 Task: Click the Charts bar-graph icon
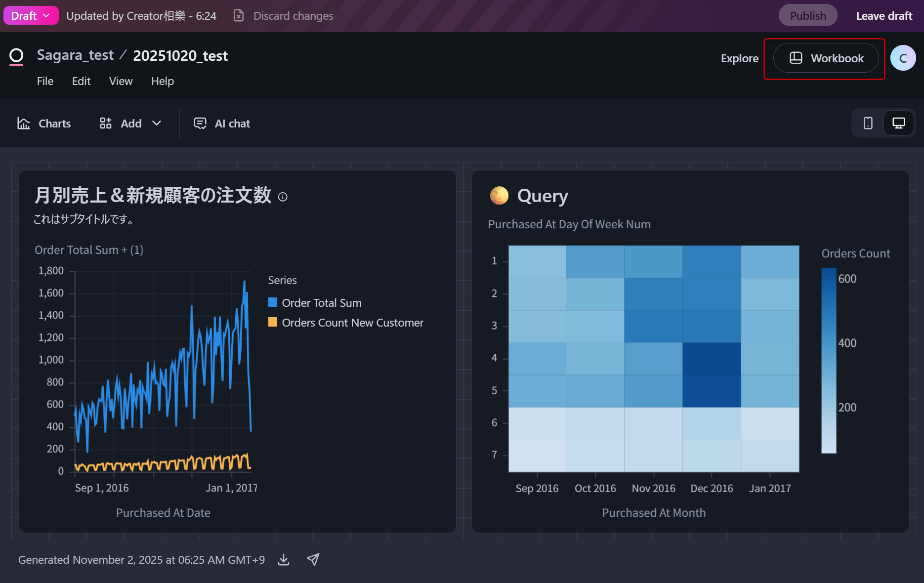pyautogui.click(x=24, y=124)
